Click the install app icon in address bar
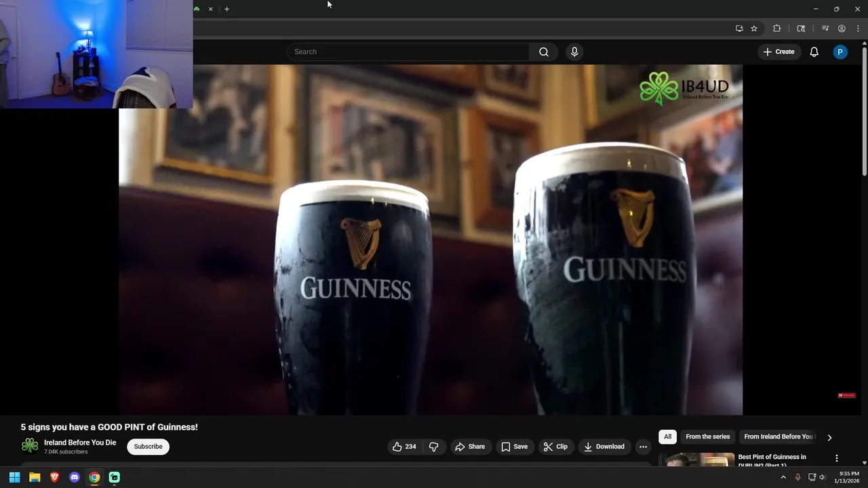The image size is (868, 488). (x=739, y=28)
